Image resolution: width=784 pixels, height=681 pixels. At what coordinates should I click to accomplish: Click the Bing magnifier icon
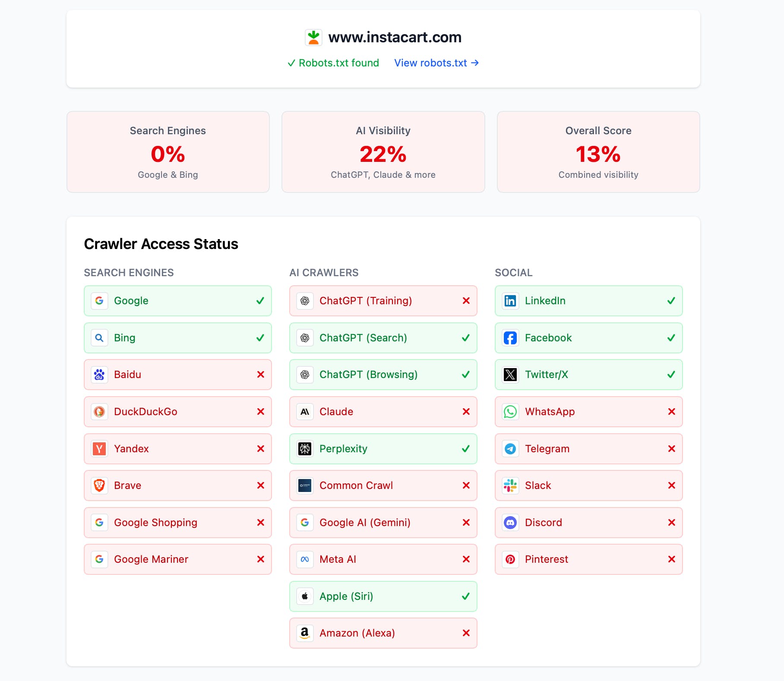99,338
